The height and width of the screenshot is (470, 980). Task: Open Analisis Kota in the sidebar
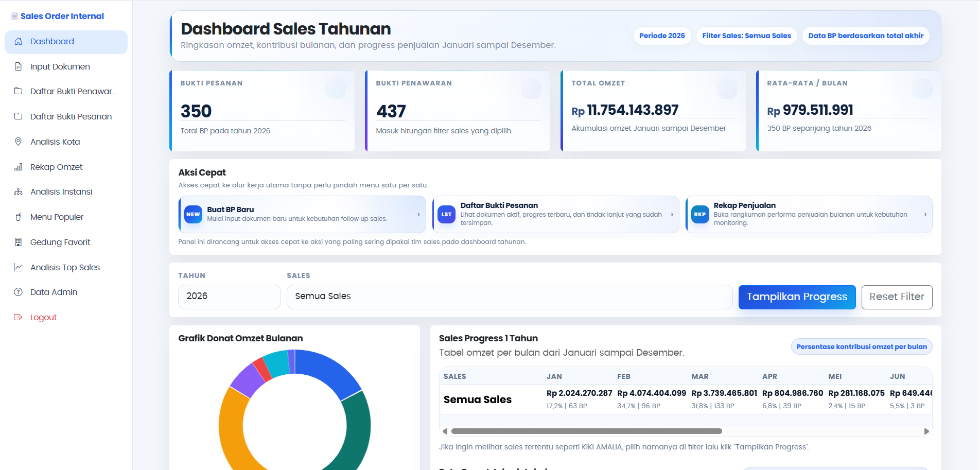[x=66, y=142]
